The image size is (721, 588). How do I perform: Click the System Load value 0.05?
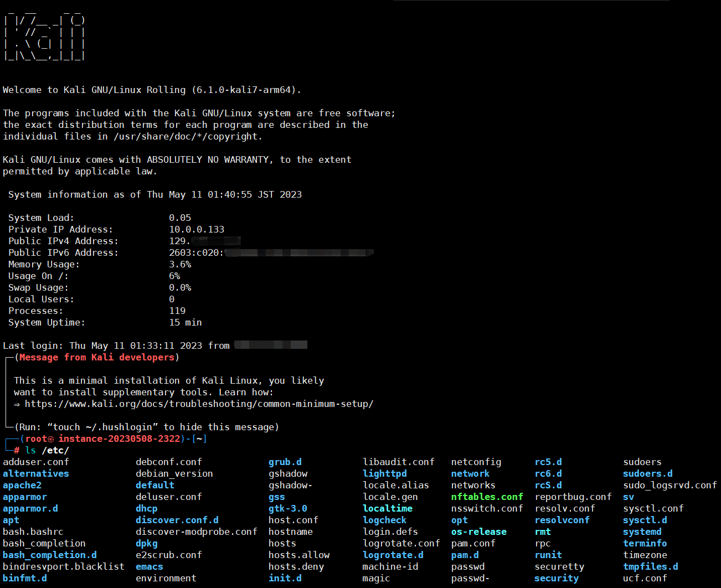tap(180, 218)
